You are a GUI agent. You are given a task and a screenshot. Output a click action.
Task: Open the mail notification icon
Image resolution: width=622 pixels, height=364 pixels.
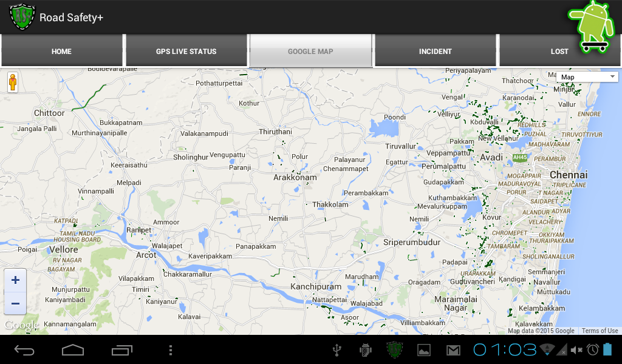pos(453,350)
